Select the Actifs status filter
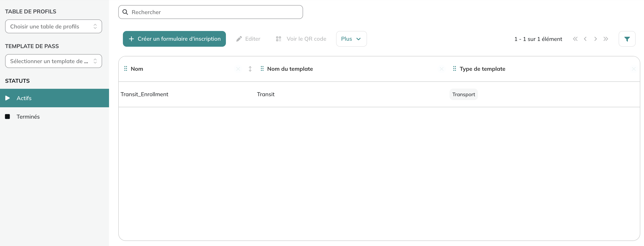This screenshot has height=246, width=644. click(55, 98)
